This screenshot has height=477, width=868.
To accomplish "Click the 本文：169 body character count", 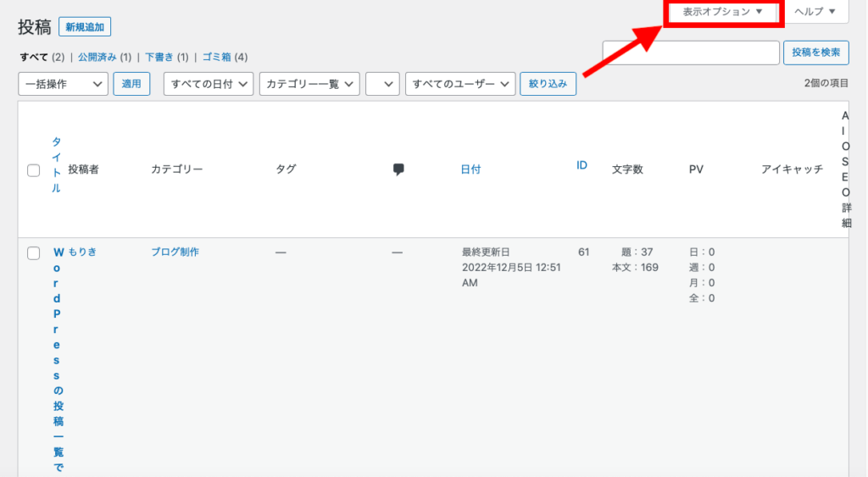I will coord(635,268).
